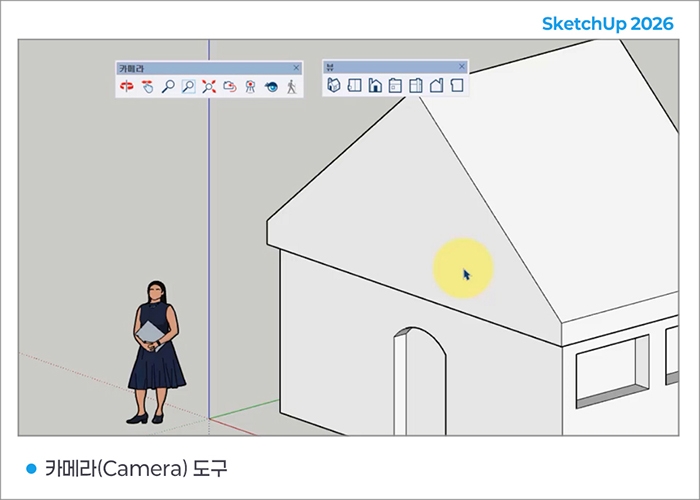700x500 pixels.
Task: Switch to the Iso view
Action: coord(333,85)
